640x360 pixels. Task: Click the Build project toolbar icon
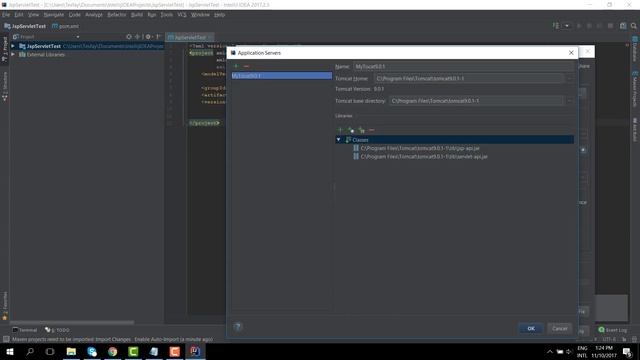pyautogui.click(x=556, y=26)
